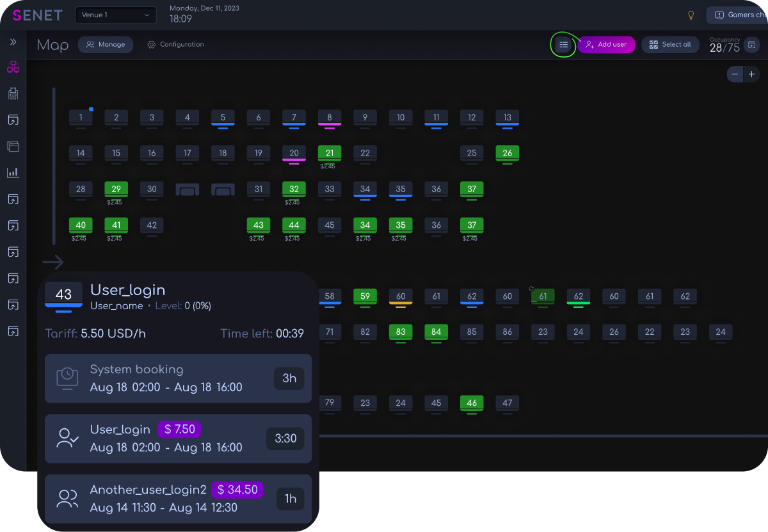Switch to list view icon beside Add user
The image size is (768, 532).
coord(563,45)
